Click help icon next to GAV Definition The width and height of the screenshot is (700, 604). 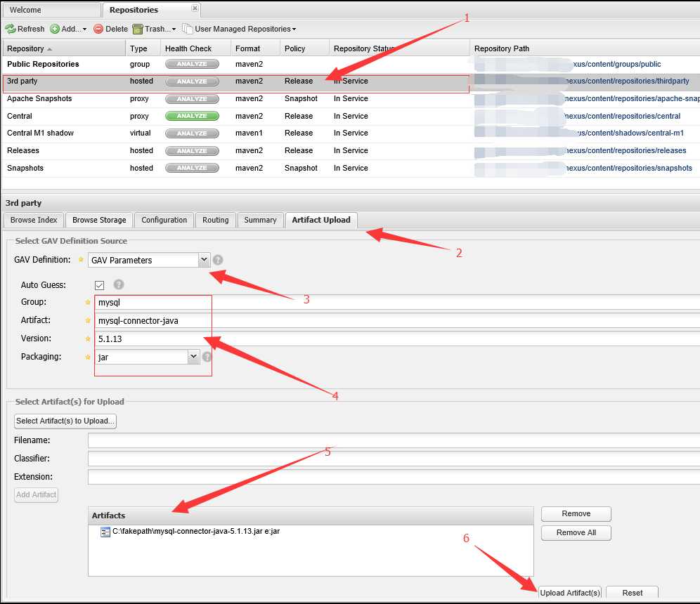click(218, 260)
